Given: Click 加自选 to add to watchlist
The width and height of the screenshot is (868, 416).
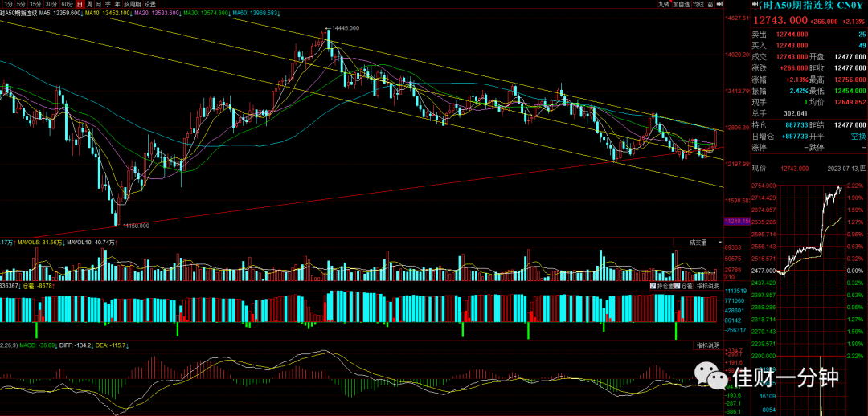Looking at the screenshot, I should click(x=682, y=4).
